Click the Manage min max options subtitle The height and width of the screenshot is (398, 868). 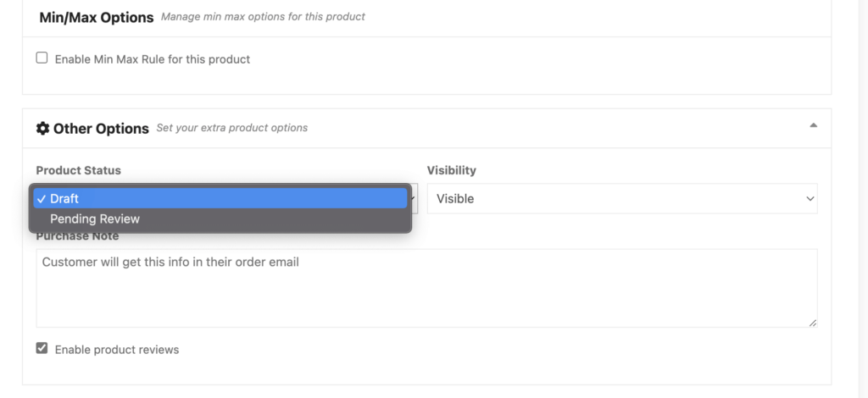[263, 17]
